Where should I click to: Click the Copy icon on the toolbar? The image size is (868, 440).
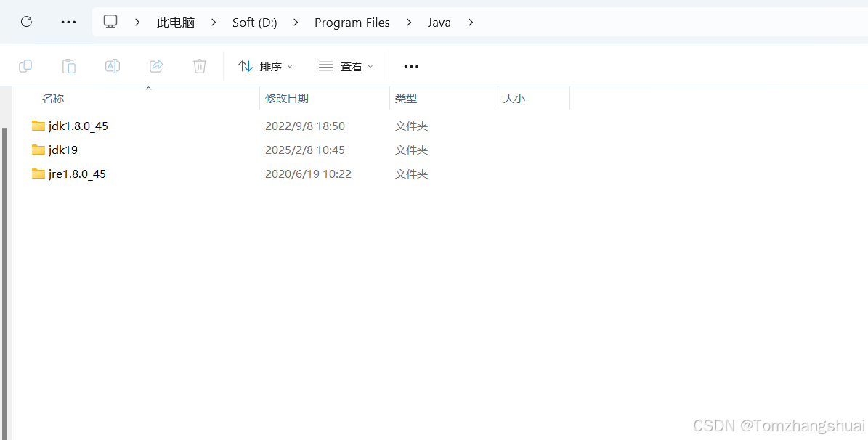[x=25, y=65]
